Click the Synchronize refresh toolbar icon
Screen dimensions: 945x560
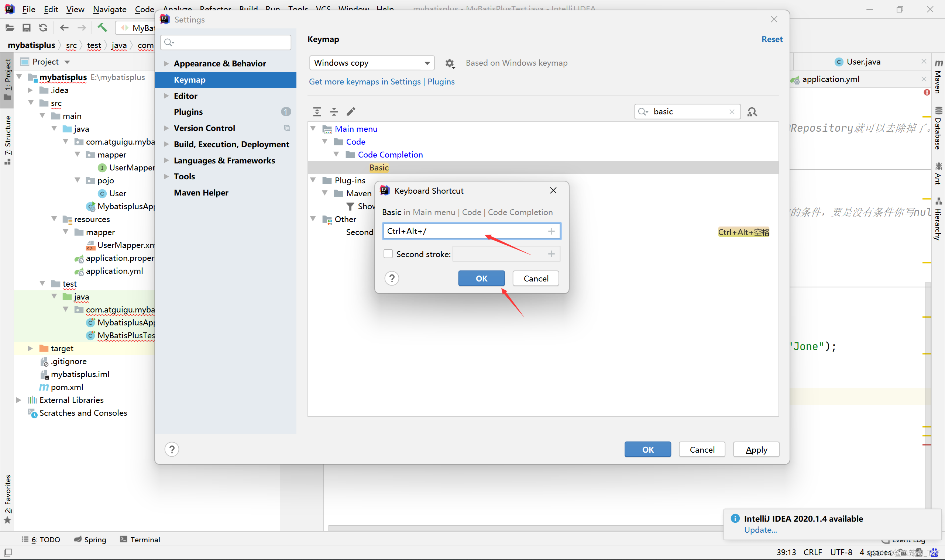coord(44,28)
